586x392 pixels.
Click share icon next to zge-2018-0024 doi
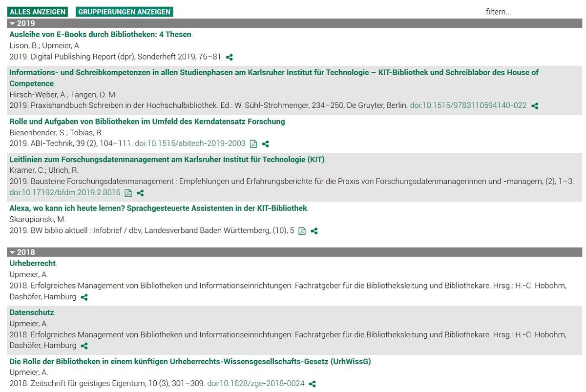313,384
